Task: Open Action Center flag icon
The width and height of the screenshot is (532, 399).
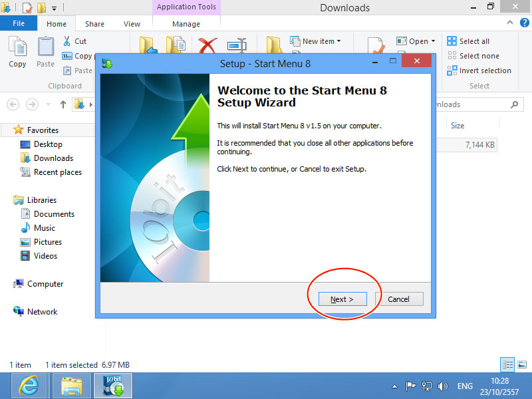Action: tap(410, 386)
